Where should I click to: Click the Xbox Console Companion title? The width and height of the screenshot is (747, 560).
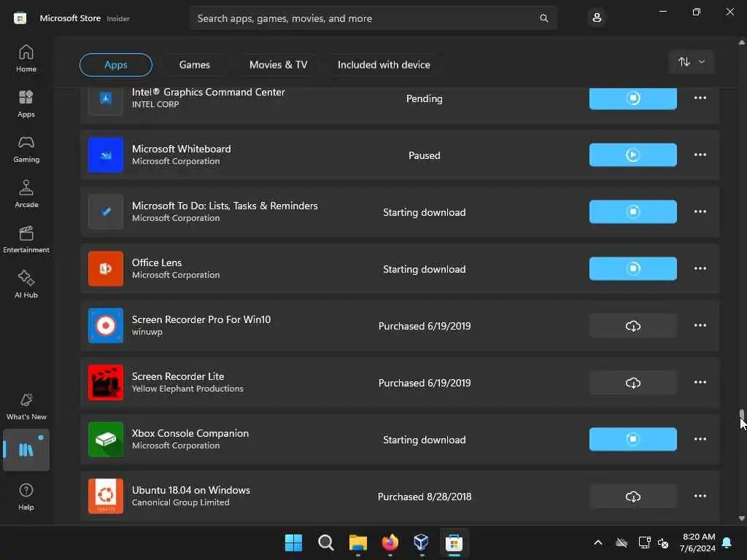pos(190,433)
